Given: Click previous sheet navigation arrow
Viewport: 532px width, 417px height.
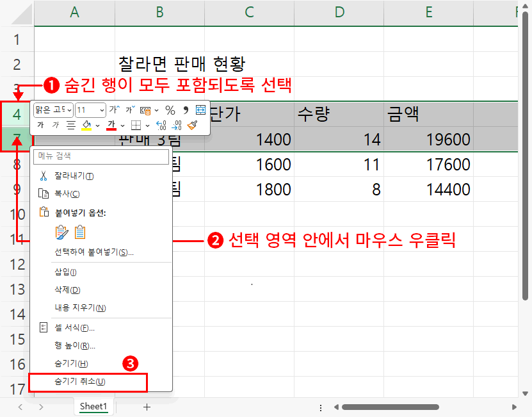Looking at the screenshot, I should (20, 407).
